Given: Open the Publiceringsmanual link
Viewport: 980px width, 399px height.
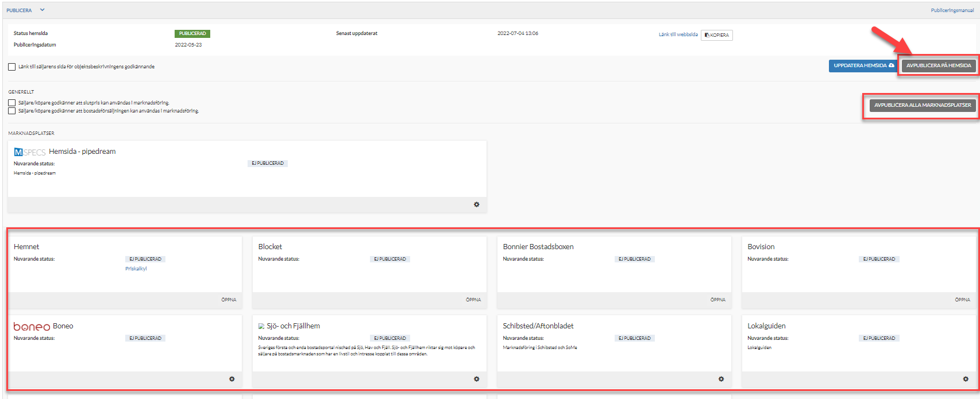Looking at the screenshot, I should coord(952,10).
